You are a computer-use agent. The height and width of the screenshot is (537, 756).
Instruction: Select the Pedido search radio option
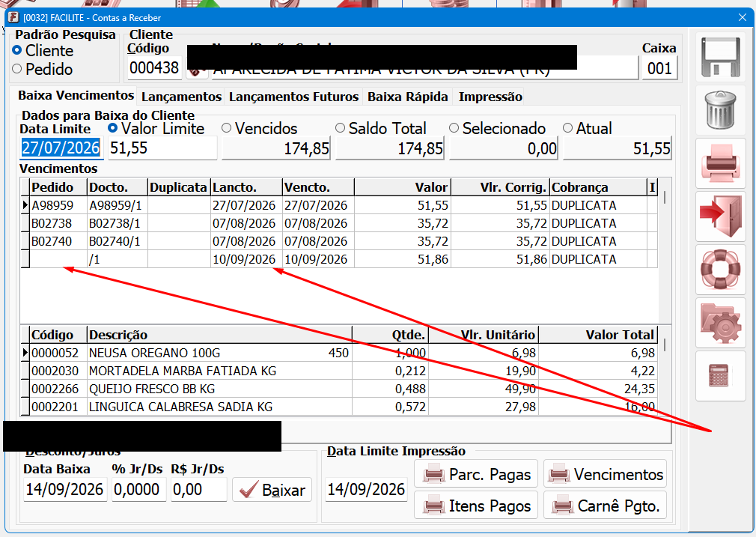[43, 70]
